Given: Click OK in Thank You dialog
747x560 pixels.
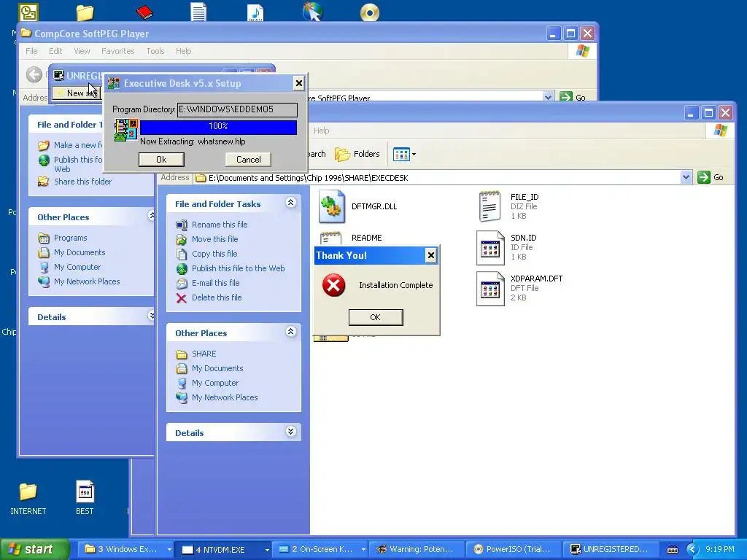Looking at the screenshot, I should 376,317.
